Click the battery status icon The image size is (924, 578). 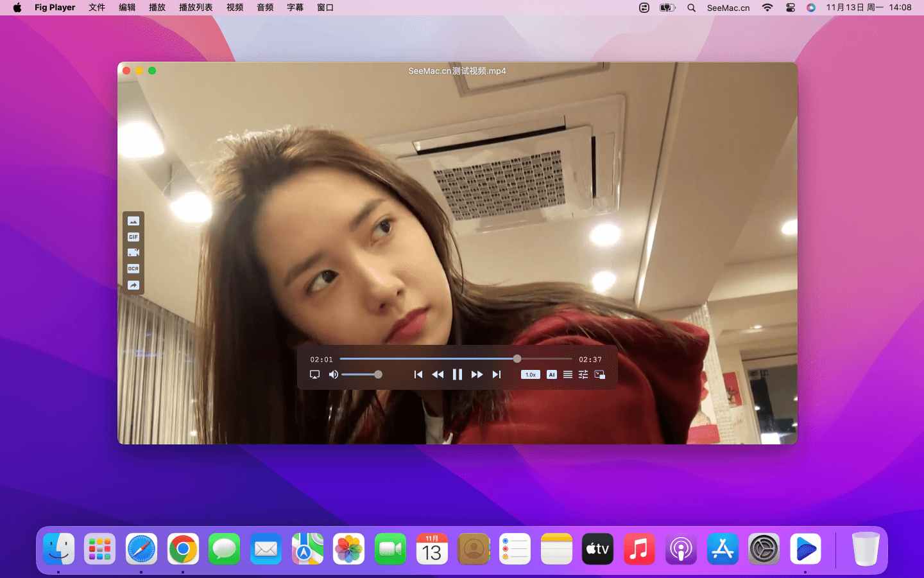tap(668, 8)
